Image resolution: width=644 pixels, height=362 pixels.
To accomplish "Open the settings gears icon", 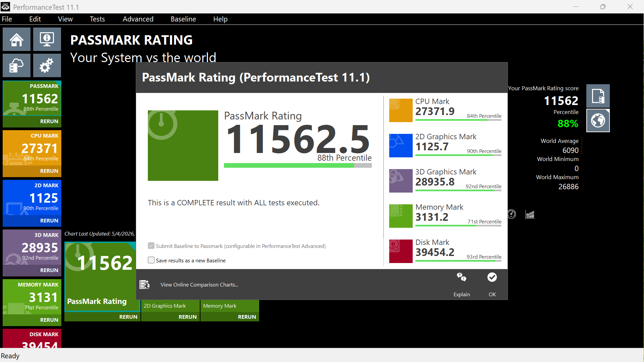I will (47, 65).
